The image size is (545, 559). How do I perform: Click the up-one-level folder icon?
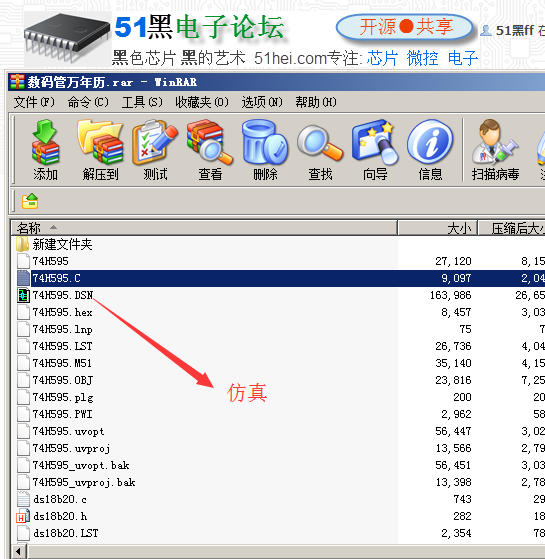click(x=30, y=201)
